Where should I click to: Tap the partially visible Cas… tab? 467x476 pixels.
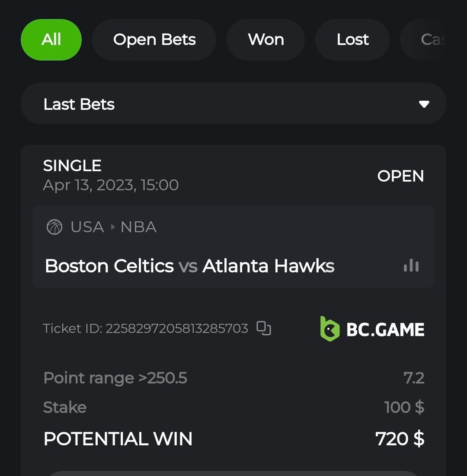tap(432, 40)
